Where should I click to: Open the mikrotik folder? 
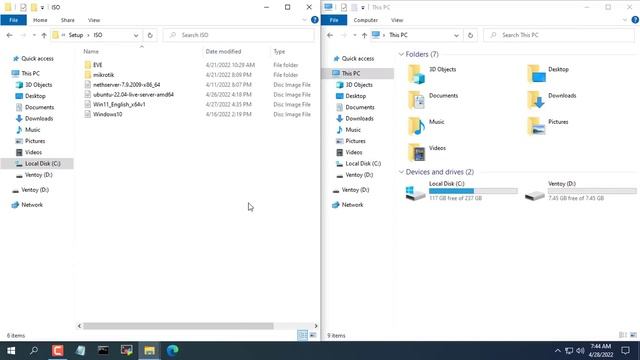click(x=103, y=75)
